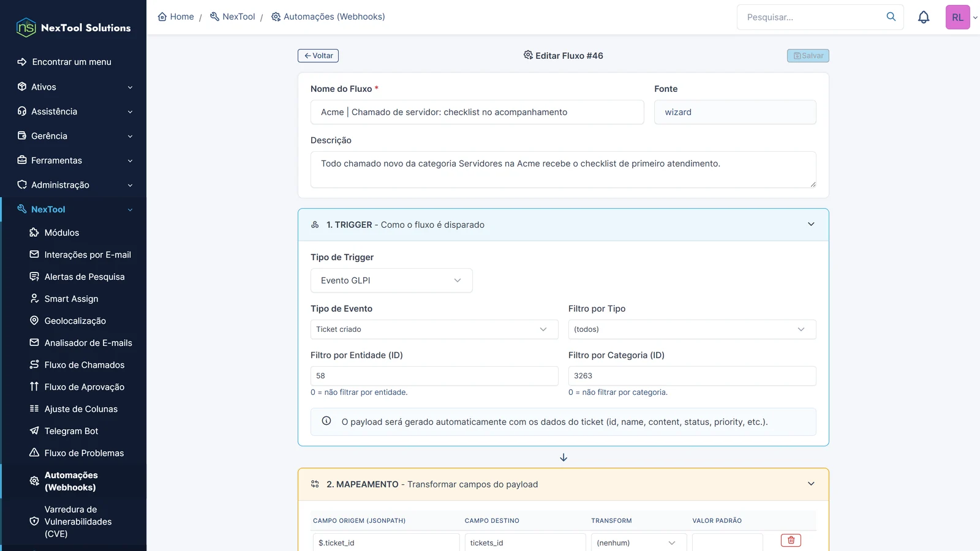Open the RL user avatar menu

coord(958,17)
